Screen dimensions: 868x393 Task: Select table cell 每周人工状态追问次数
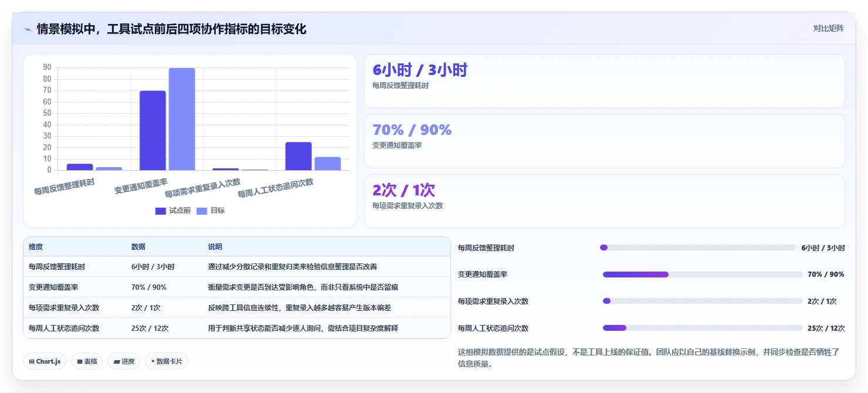click(64, 328)
